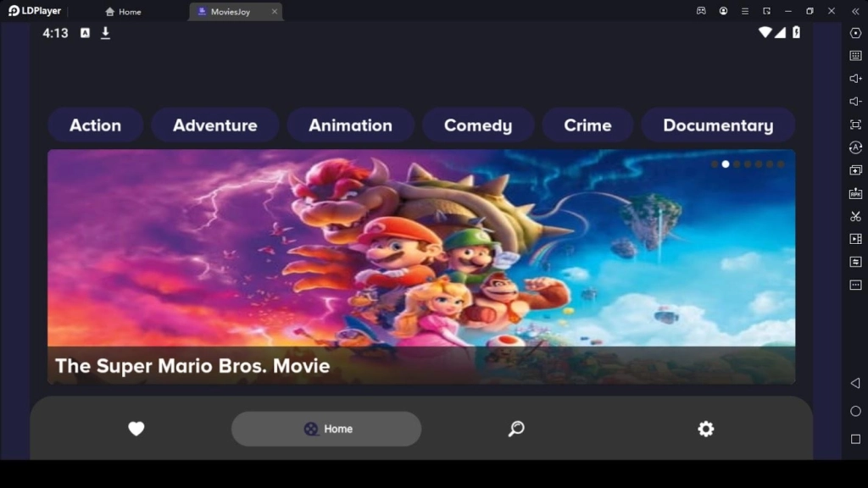Open the MoviesJoy settings gear

coord(706,429)
